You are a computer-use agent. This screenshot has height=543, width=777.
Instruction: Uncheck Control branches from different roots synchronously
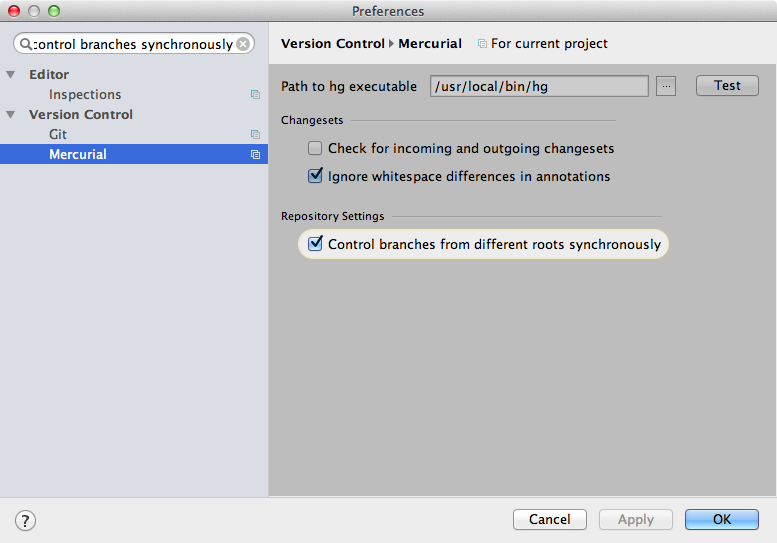pyautogui.click(x=315, y=243)
